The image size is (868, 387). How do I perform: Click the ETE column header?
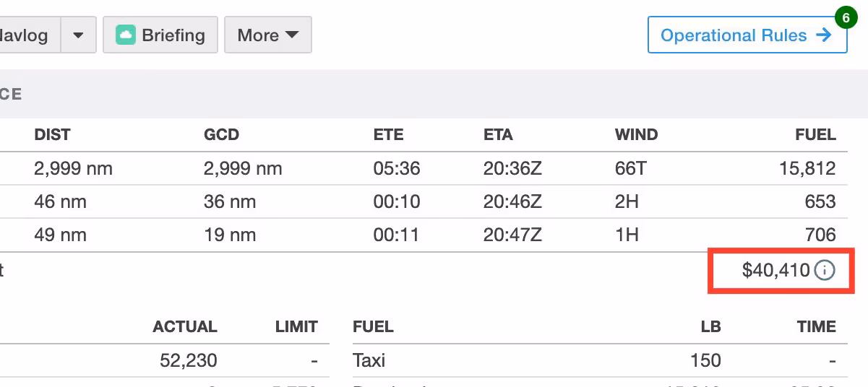[x=388, y=134]
